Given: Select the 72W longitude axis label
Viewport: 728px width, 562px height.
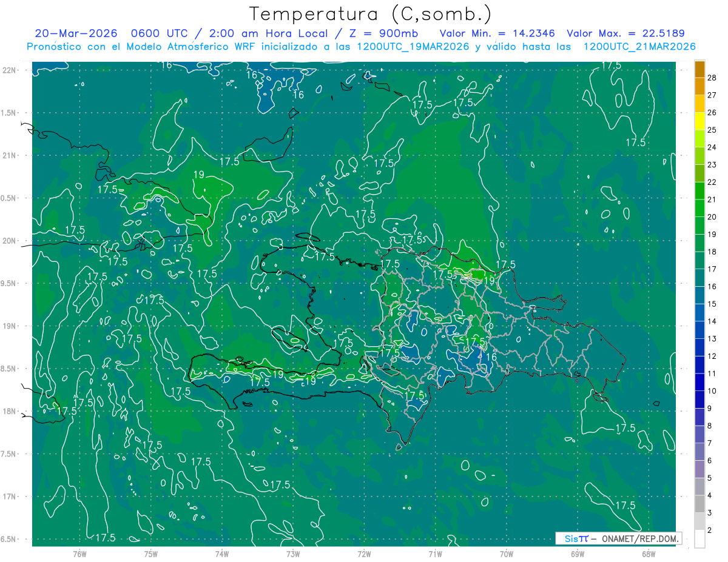Looking at the screenshot, I should point(364,554).
